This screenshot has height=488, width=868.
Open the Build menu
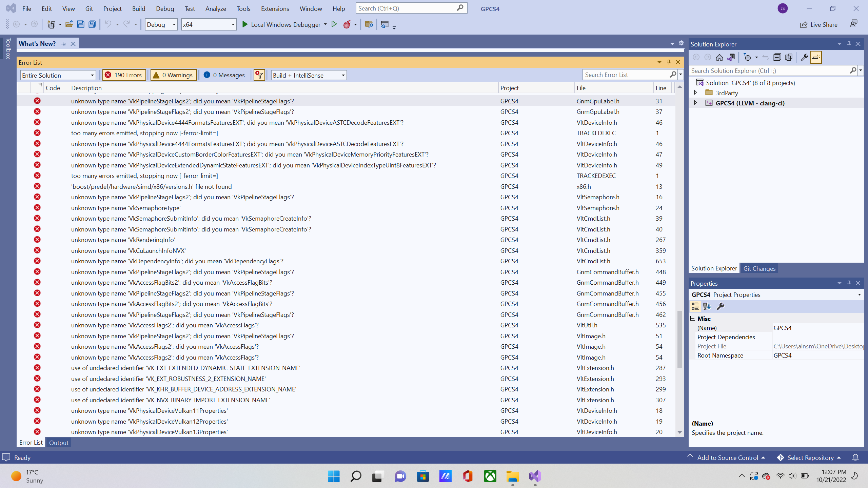[138, 8]
